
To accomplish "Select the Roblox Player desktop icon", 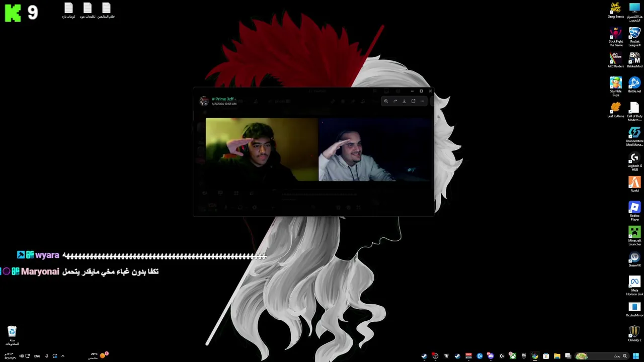I will (x=634, y=211).
